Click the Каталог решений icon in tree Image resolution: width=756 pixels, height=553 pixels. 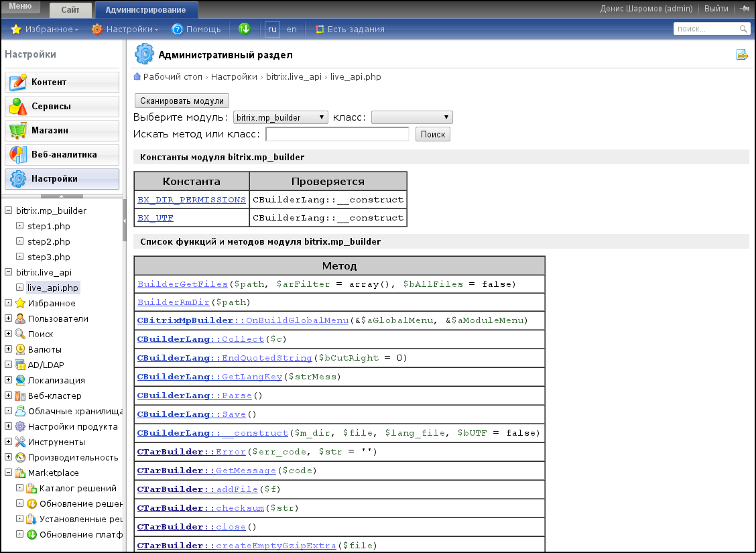click(x=31, y=488)
